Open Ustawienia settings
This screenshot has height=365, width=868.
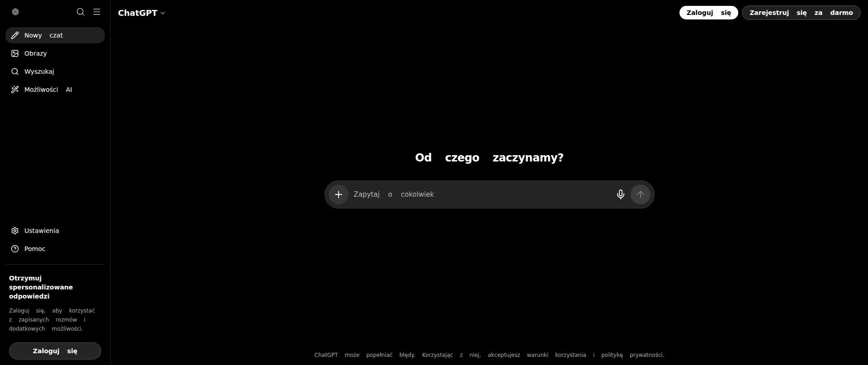55,231
